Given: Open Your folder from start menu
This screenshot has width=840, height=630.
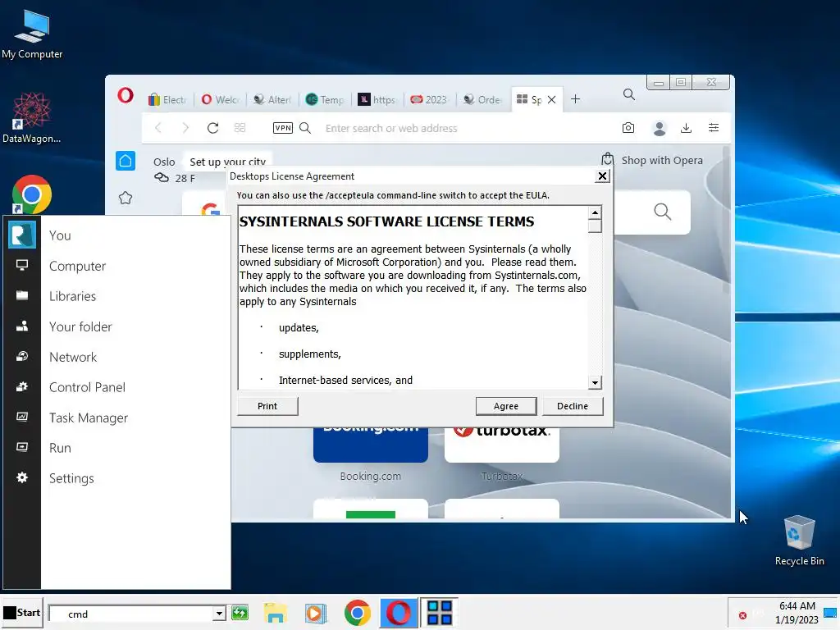Looking at the screenshot, I should pos(80,326).
